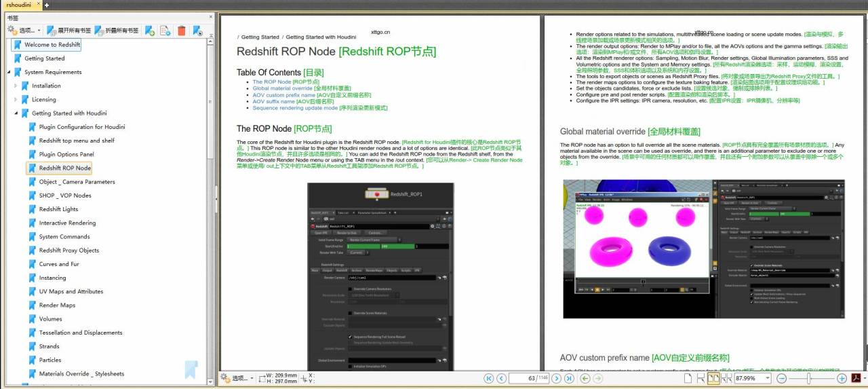Open the Particles bookmark
The image size is (868, 389).
click(50, 360)
